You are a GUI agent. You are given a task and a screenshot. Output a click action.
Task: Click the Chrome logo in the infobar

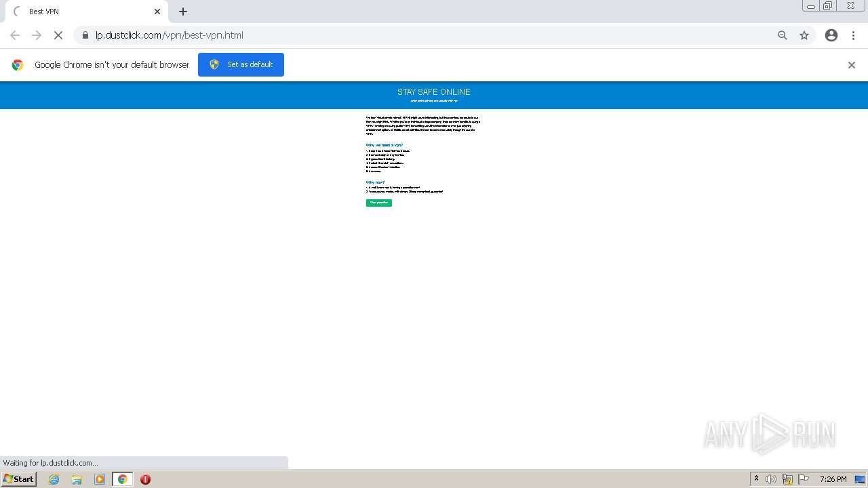point(18,65)
